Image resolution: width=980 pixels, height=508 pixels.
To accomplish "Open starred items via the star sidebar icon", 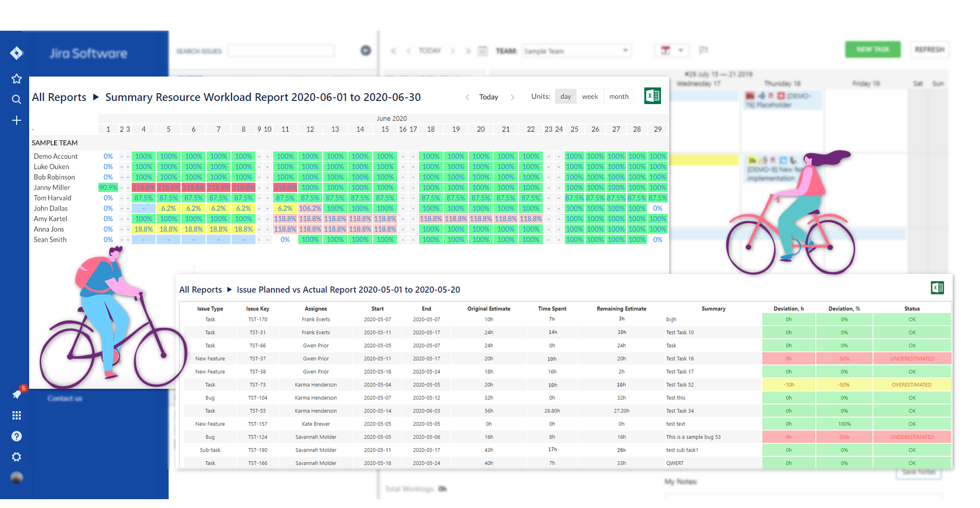I will click(x=17, y=79).
